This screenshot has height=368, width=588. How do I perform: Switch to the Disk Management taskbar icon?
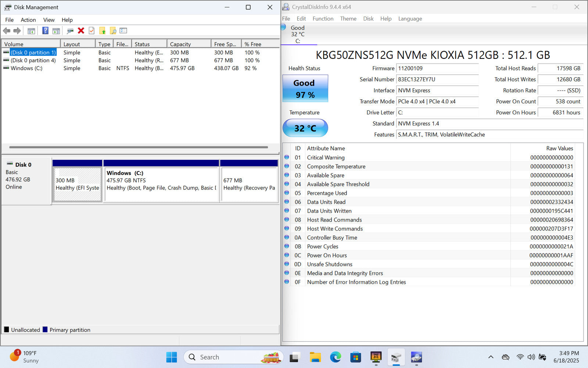click(x=396, y=357)
